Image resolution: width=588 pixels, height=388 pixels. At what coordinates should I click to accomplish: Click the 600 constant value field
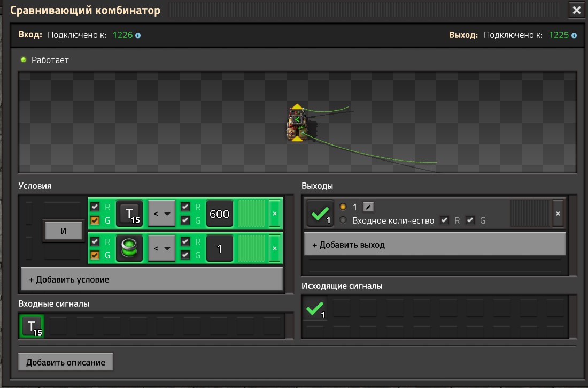tap(219, 214)
